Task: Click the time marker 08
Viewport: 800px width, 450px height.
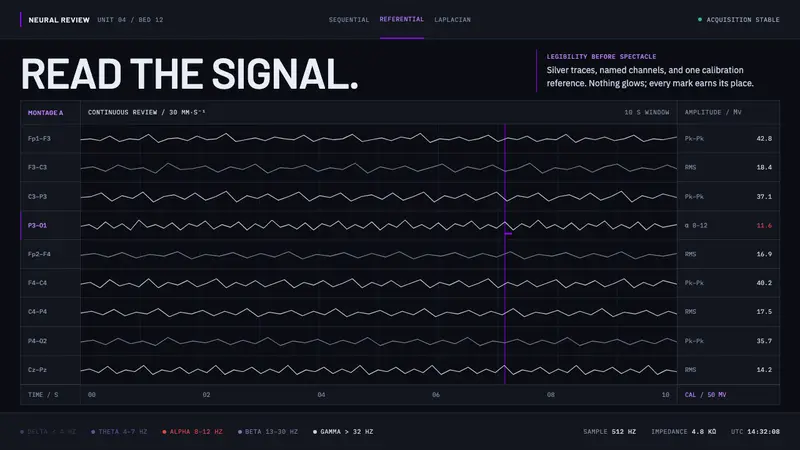Action: click(x=551, y=395)
